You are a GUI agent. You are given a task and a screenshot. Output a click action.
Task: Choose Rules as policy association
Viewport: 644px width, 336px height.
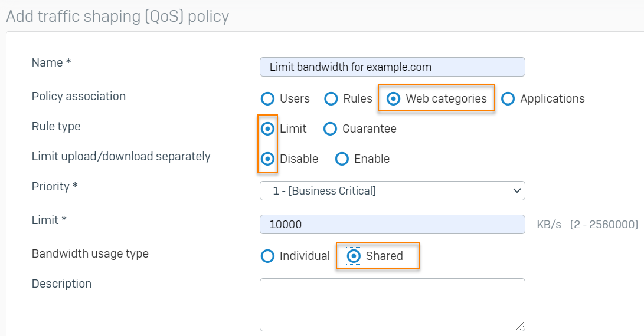click(331, 98)
